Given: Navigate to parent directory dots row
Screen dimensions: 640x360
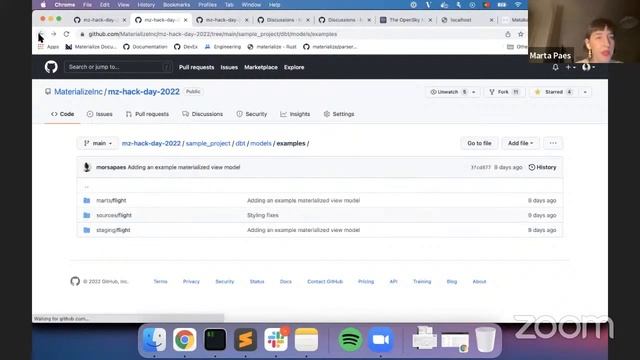Looking at the screenshot, I should pos(87,187).
